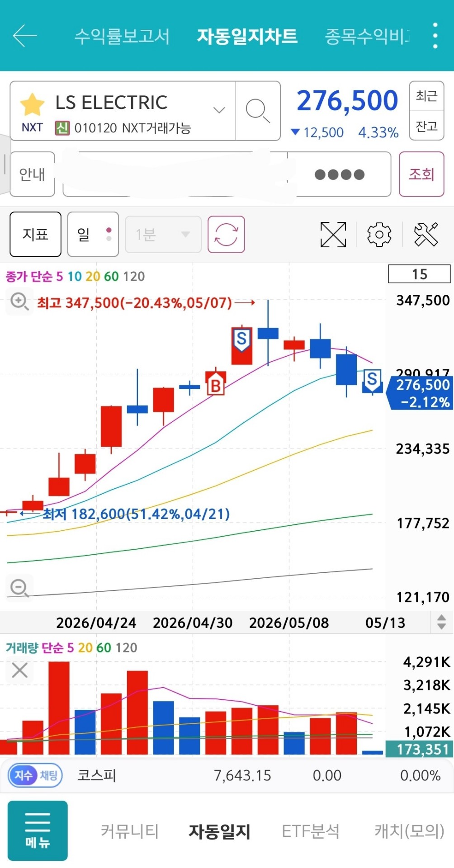Tap the 7,643.15 KOSPI index value

[242, 775]
